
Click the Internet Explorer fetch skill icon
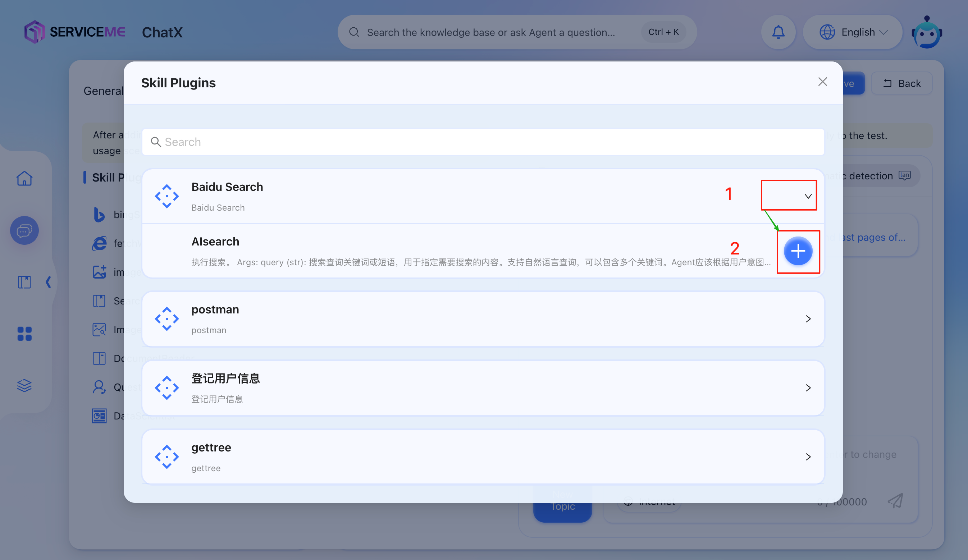coord(99,243)
